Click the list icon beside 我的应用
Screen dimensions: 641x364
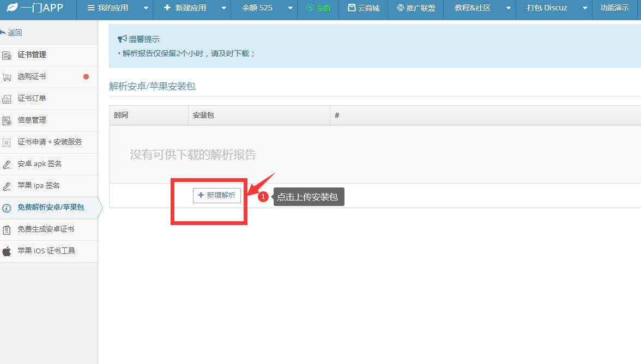90,8
